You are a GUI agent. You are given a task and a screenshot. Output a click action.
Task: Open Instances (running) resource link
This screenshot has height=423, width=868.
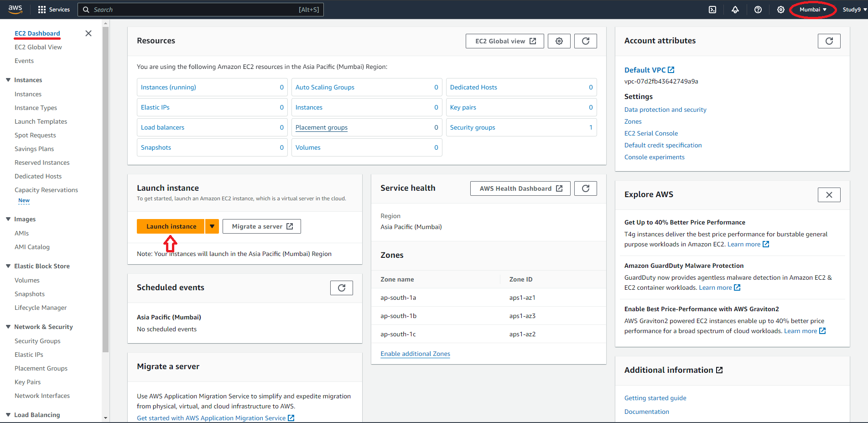pos(168,87)
